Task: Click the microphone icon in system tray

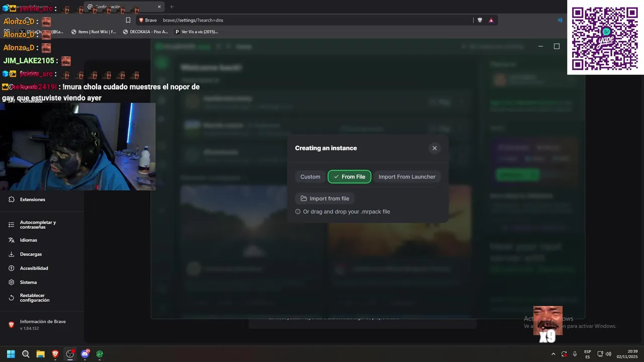Action: [x=575, y=354]
